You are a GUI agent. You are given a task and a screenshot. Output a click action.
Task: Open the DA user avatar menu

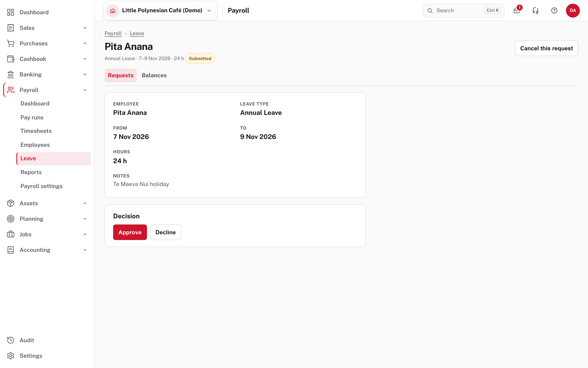coord(573,10)
